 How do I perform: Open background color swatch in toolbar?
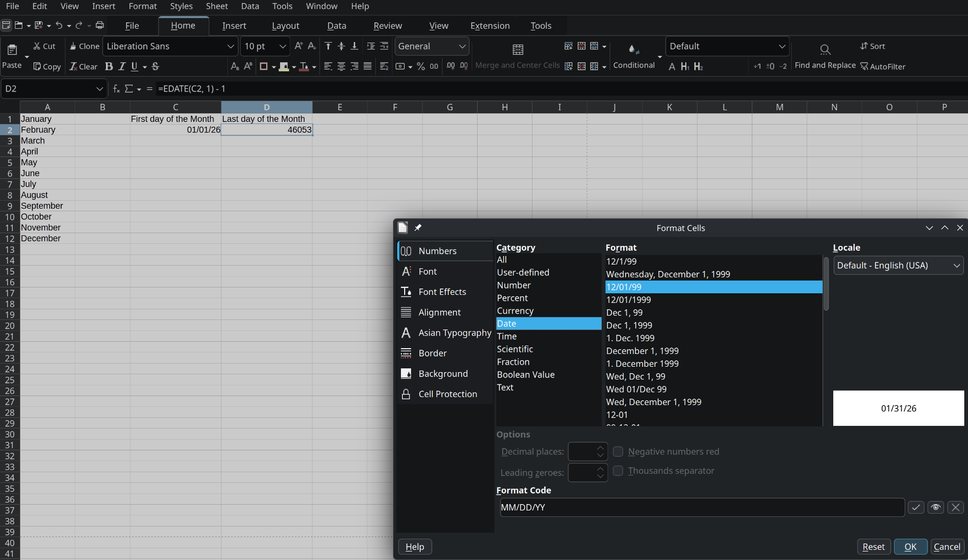284,67
